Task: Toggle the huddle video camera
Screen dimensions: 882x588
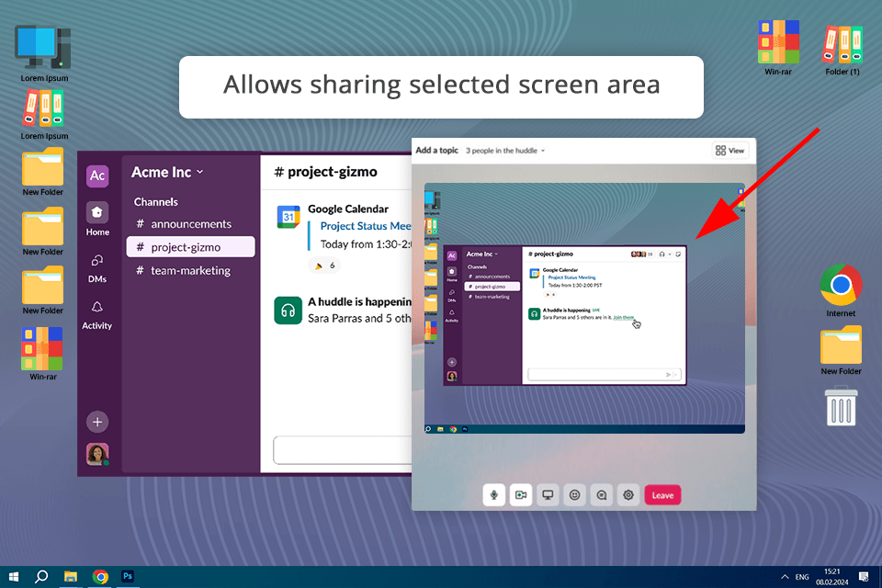Action: (520, 495)
